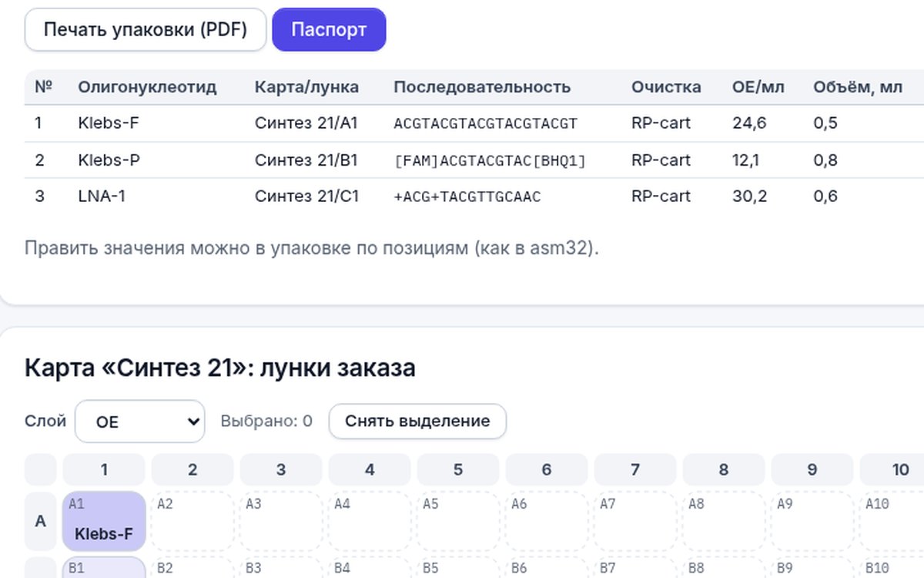This screenshot has width=924, height=578.
Task: Click the Олигонуклеотид column header
Action: [x=147, y=87]
